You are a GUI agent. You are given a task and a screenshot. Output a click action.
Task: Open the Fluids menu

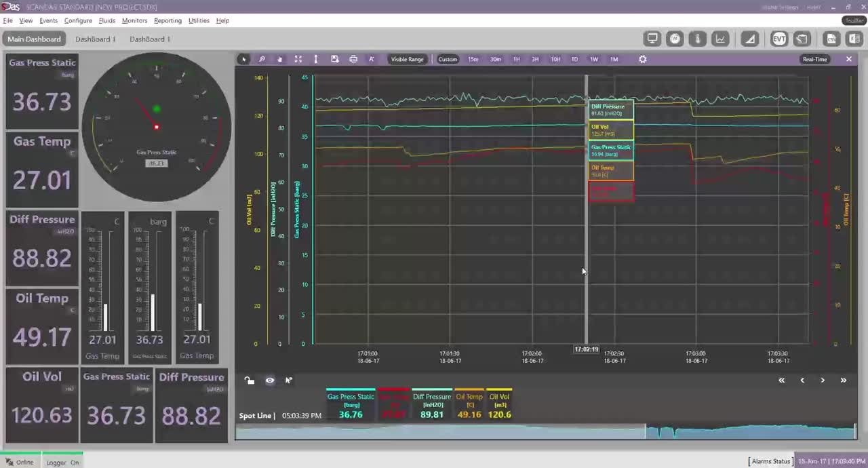107,21
